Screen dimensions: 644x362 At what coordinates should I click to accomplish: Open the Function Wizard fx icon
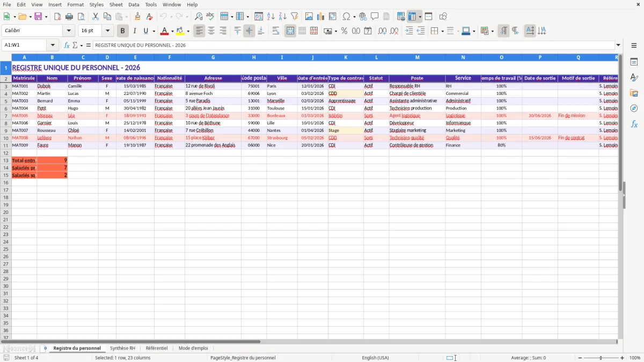pos(67,45)
